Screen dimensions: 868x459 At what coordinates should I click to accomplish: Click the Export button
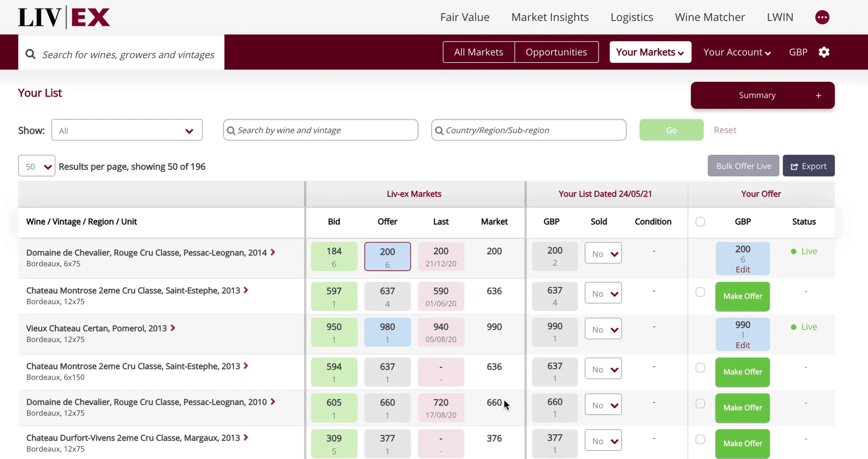808,166
